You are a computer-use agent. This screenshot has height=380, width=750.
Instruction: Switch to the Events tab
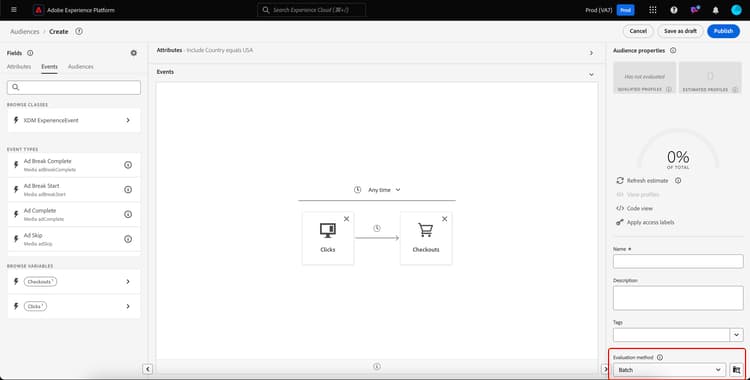(49, 67)
